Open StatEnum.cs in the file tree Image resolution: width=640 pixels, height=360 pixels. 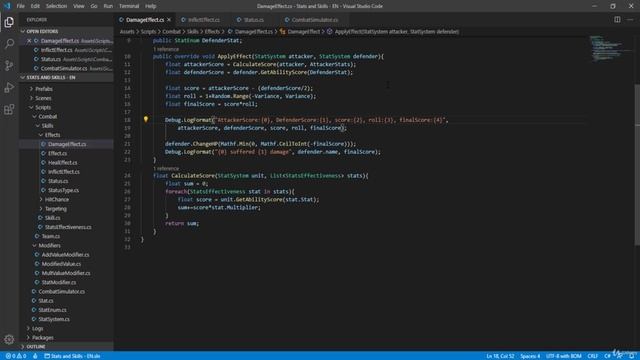coord(52,310)
